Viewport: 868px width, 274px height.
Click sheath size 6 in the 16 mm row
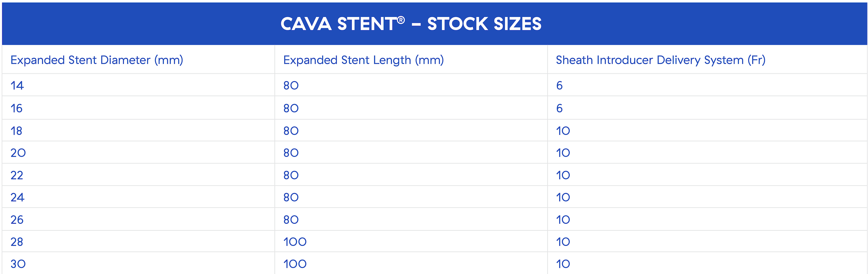point(559,108)
